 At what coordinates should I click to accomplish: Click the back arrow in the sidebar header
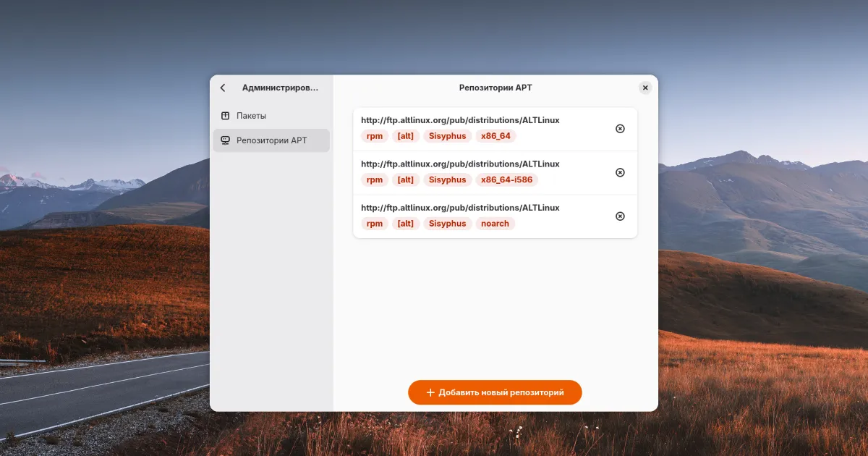pos(223,88)
